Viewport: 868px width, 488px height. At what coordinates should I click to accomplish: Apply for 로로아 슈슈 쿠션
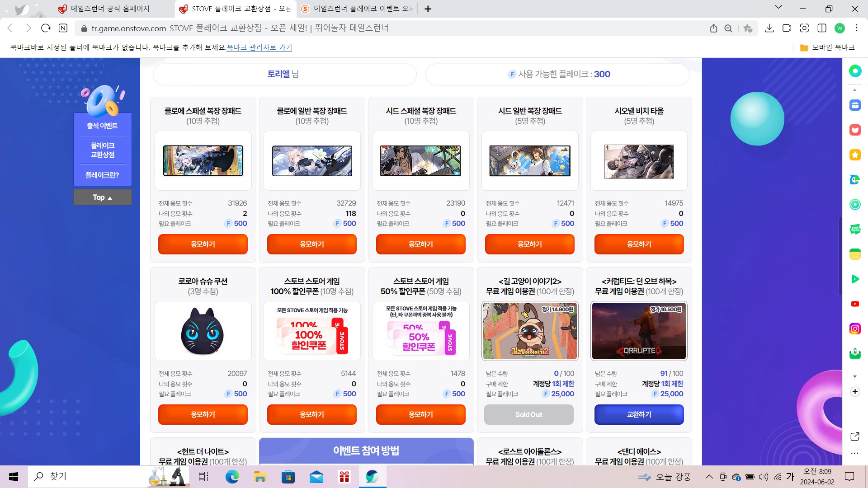(203, 414)
